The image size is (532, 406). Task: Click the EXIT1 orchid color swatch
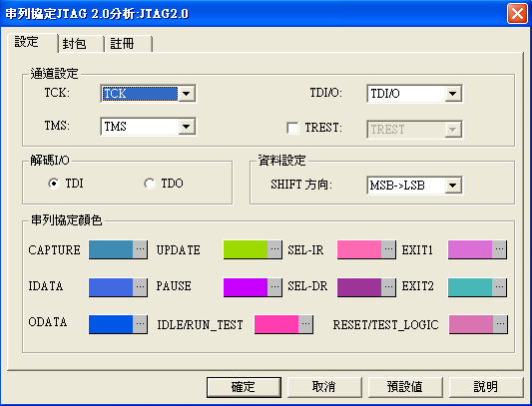coord(470,249)
